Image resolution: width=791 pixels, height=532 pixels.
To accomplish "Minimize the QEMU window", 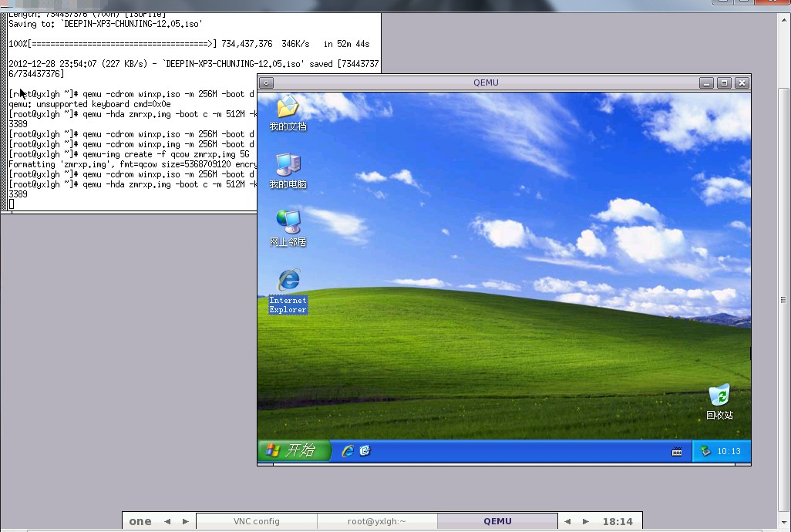I will click(706, 82).
